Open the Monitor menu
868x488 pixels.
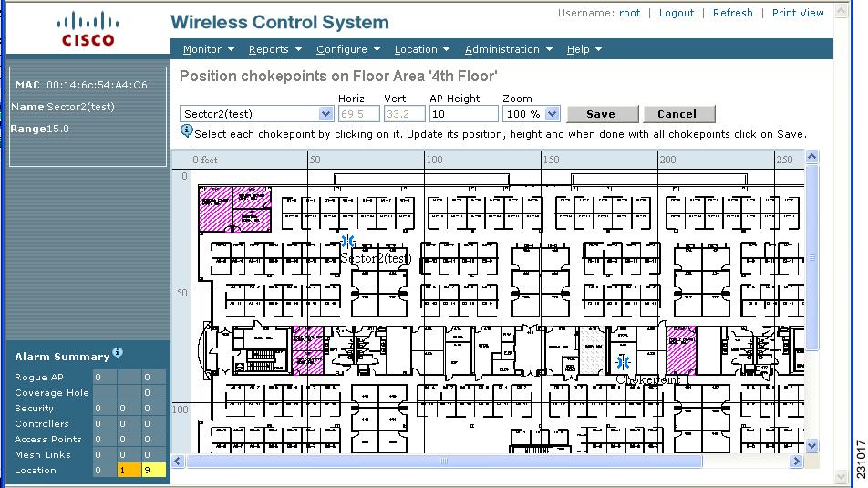pos(208,49)
